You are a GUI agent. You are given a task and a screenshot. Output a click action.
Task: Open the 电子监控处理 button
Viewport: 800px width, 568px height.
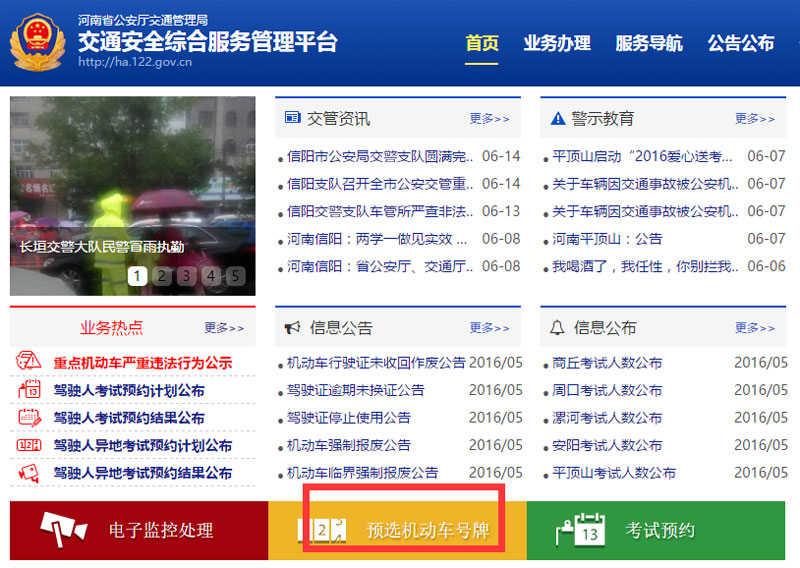point(139,530)
